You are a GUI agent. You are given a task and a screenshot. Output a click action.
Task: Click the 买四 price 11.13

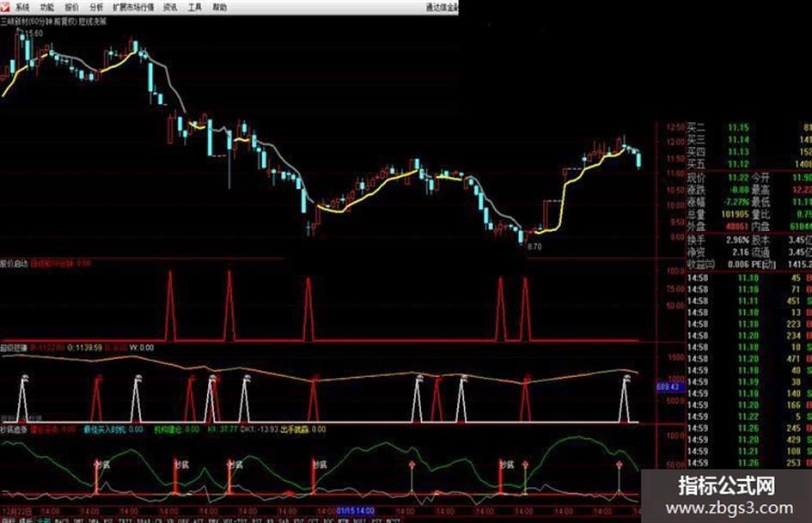[x=738, y=152]
